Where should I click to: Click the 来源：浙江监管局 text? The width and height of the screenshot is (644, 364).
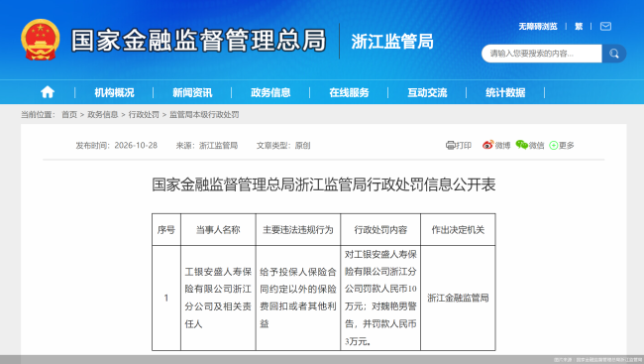click(207, 145)
